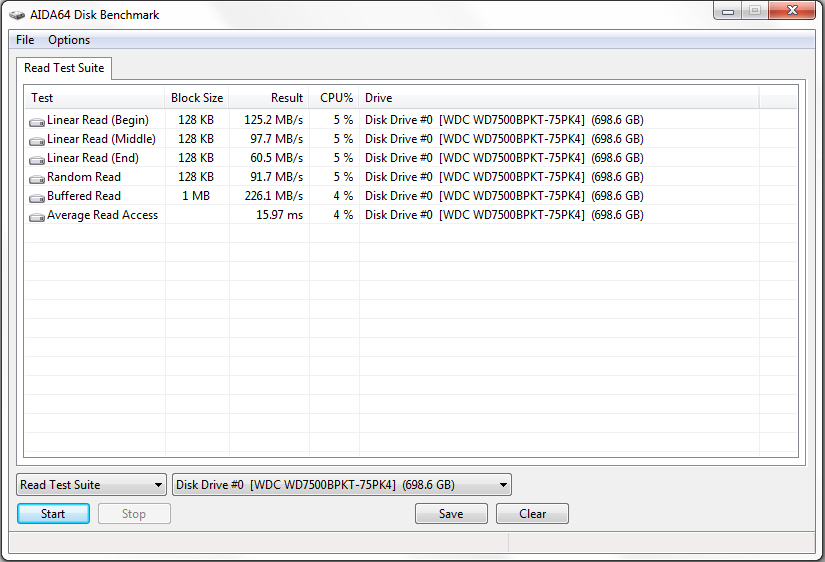Click the 128 KB cell in Linear Read (Middle) row
Image resolution: width=825 pixels, height=562 pixels.
coord(196,139)
